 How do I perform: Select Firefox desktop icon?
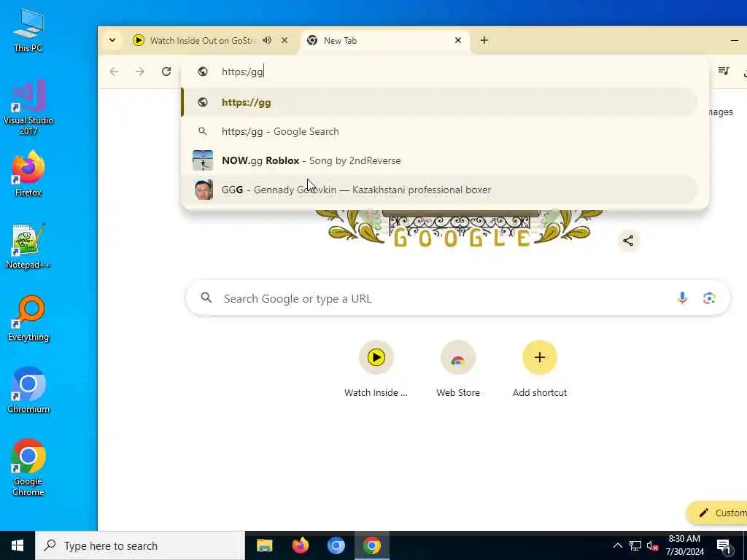(x=28, y=174)
